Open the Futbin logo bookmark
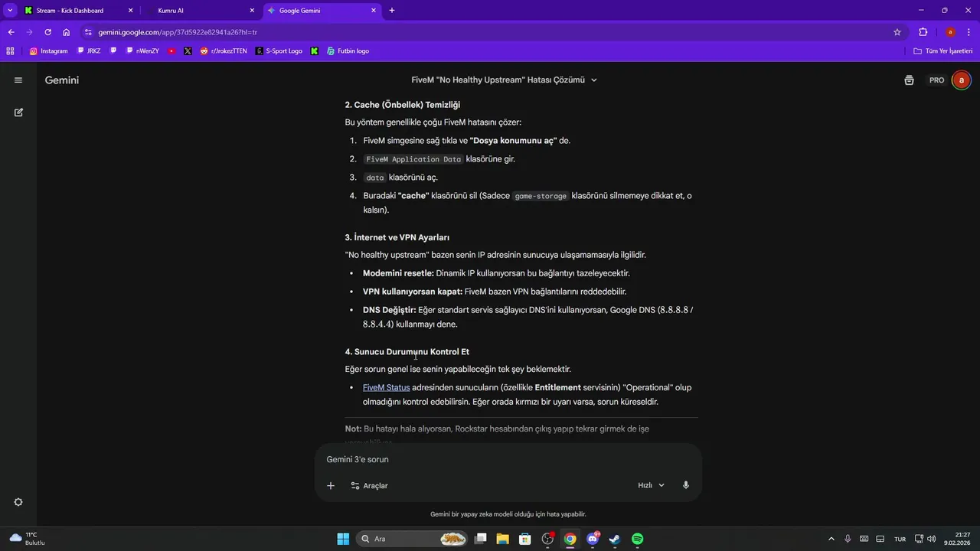Image resolution: width=980 pixels, height=551 pixels. point(348,51)
